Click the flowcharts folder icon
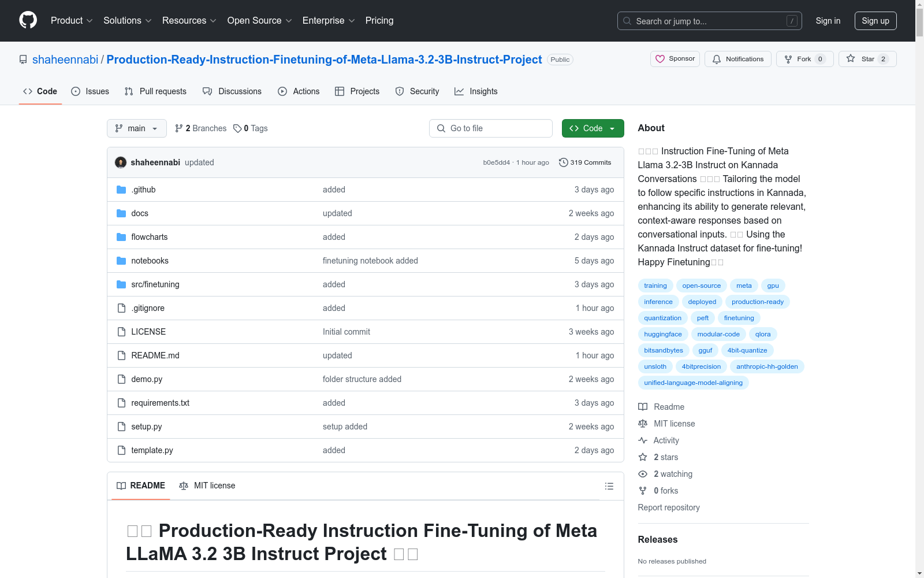Screen dimensions: 924x578 click(121, 237)
